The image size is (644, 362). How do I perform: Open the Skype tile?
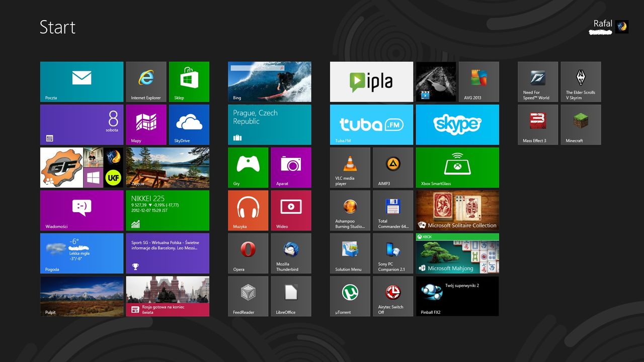(x=457, y=125)
